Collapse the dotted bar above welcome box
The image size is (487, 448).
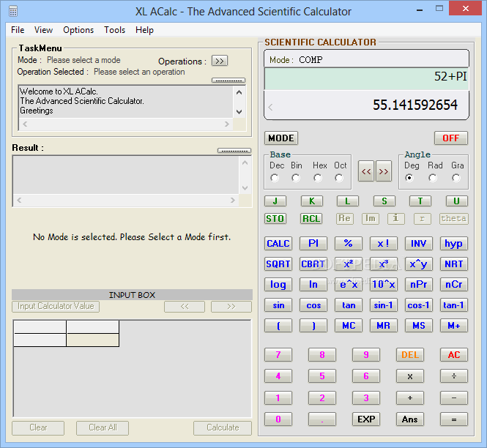[x=228, y=81]
